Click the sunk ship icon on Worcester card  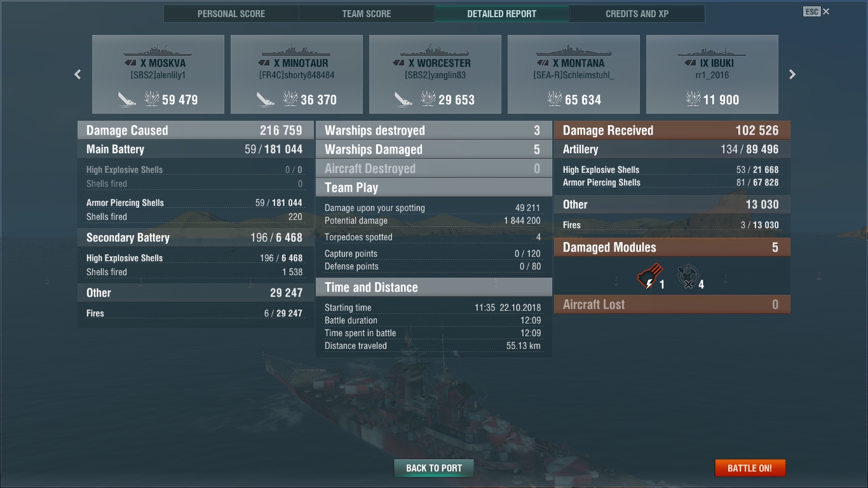[x=404, y=99]
